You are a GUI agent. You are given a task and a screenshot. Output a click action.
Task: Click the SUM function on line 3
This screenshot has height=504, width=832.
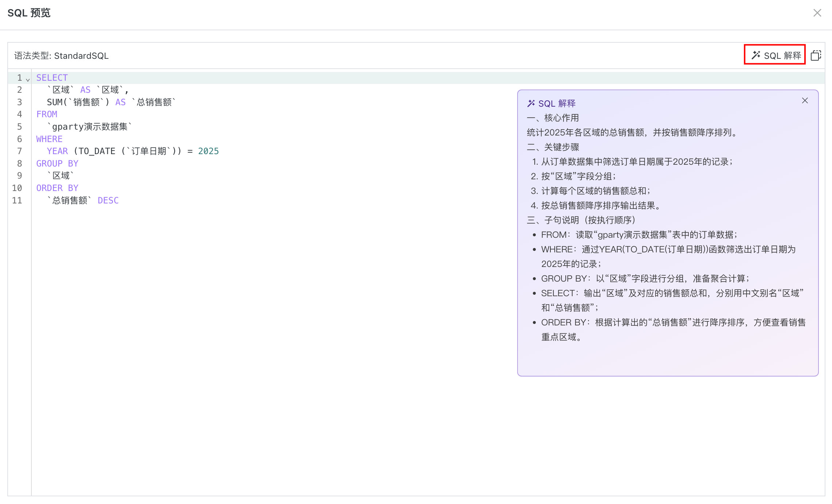[x=54, y=102]
